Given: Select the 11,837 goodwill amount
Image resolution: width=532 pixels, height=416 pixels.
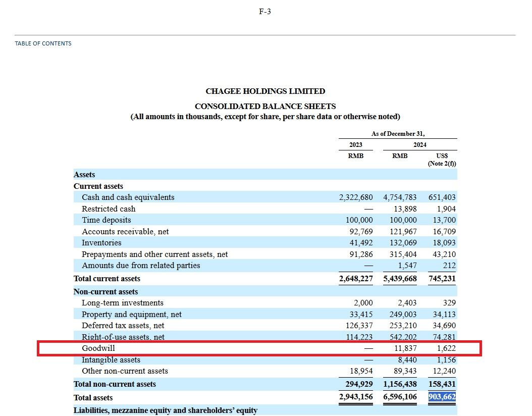Looking at the screenshot, I should click(405, 348).
